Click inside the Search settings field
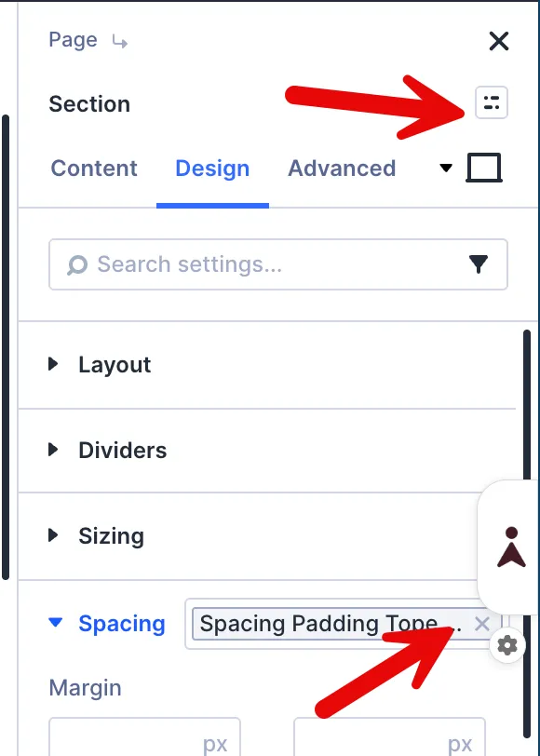 click(233, 264)
